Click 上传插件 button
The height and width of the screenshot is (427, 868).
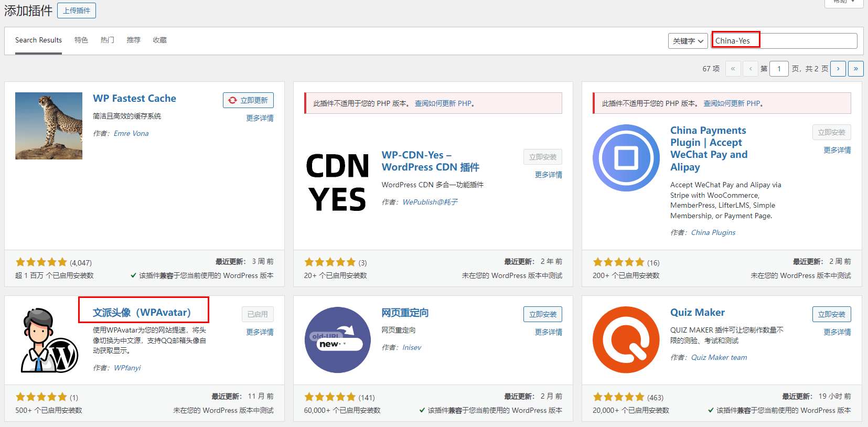tap(77, 10)
